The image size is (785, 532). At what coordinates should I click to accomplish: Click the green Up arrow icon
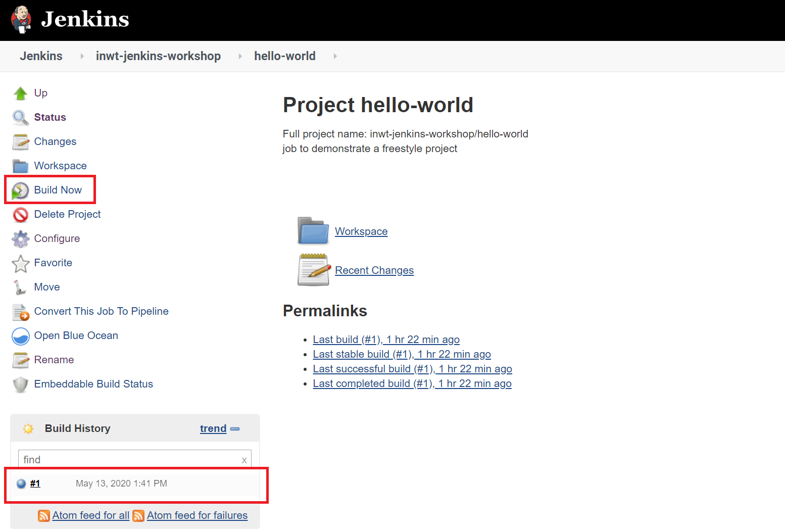coord(21,93)
